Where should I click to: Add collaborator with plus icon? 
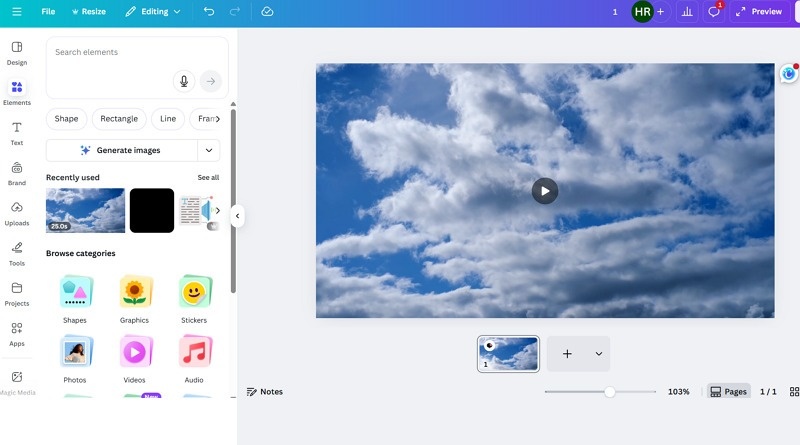tap(660, 12)
